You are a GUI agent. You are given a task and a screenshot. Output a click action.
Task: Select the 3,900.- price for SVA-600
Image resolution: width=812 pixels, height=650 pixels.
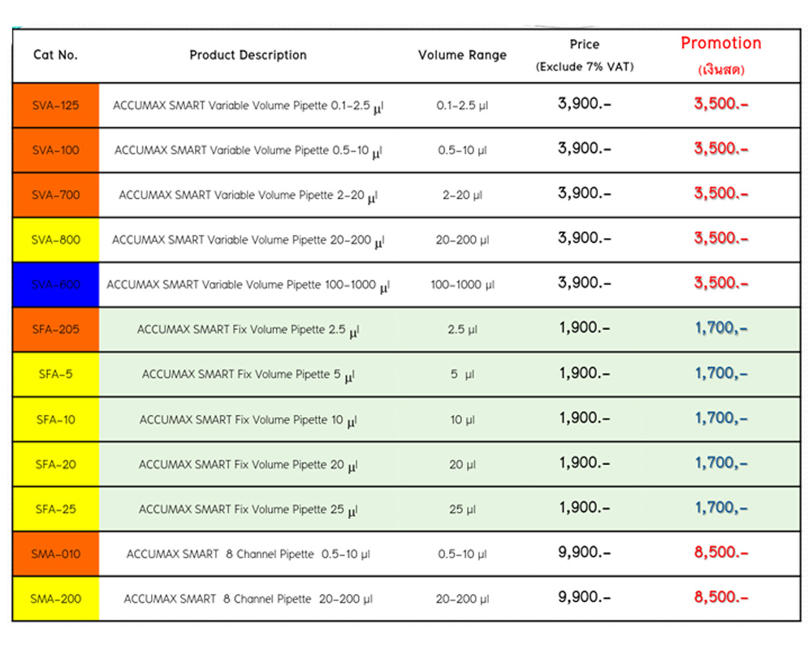tap(585, 283)
